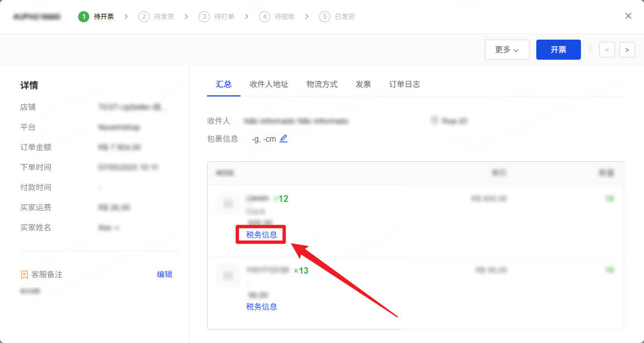The width and height of the screenshot is (644, 343).
Task: Click the 收件人 label
Action: pyautogui.click(x=219, y=121)
